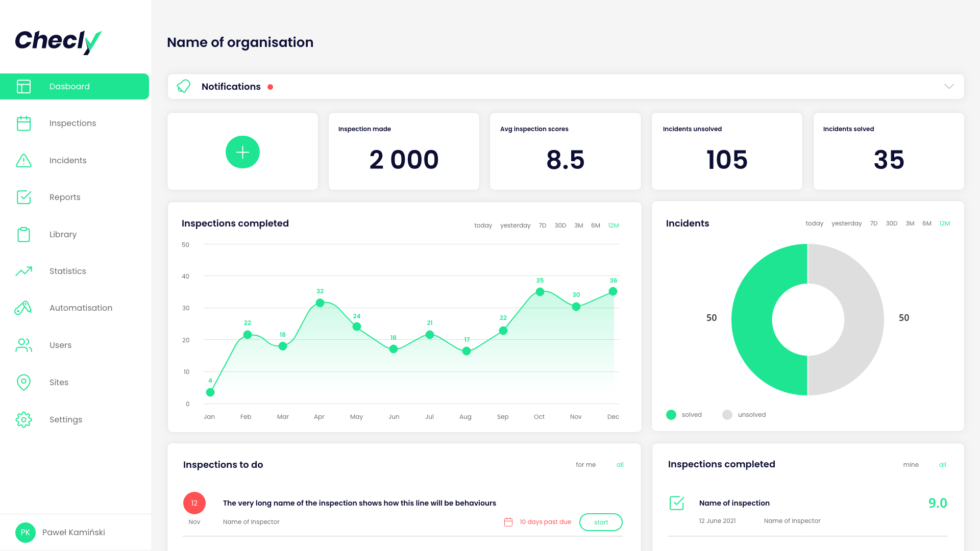Click the red calendar past-due icon
This screenshot has width=980, height=551.
[508, 522]
